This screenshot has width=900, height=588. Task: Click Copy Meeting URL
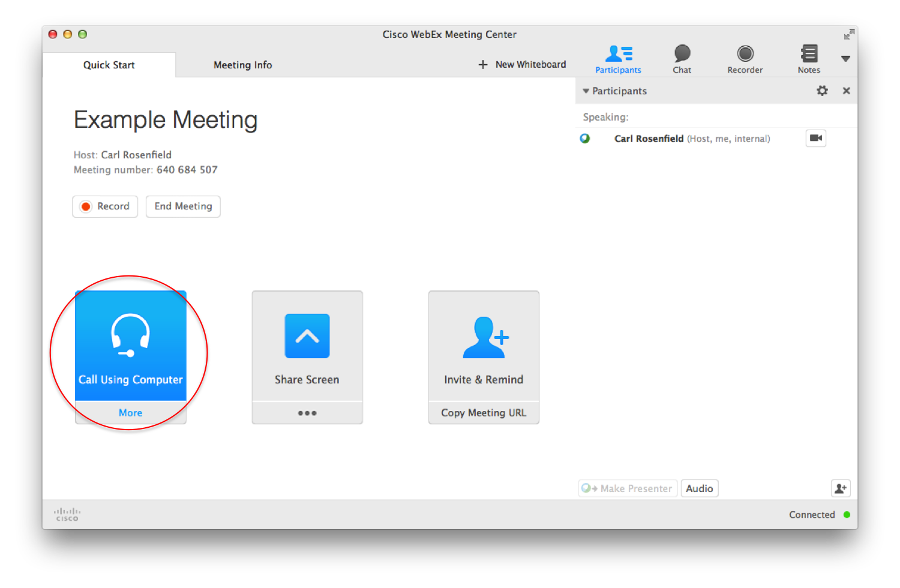coord(484,413)
